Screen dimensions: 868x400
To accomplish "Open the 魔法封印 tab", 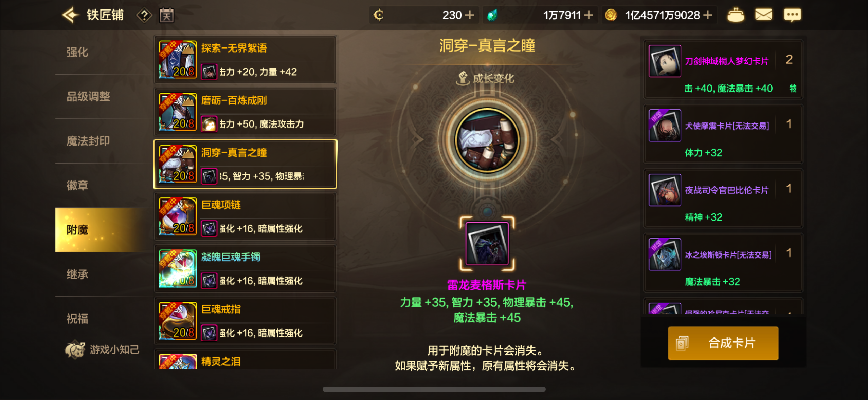I will (88, 141).
